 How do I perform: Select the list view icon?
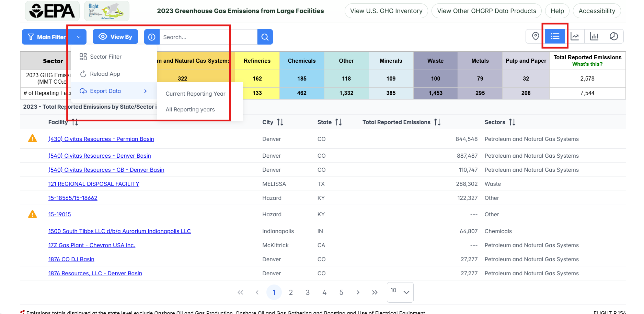coord(555,36)
